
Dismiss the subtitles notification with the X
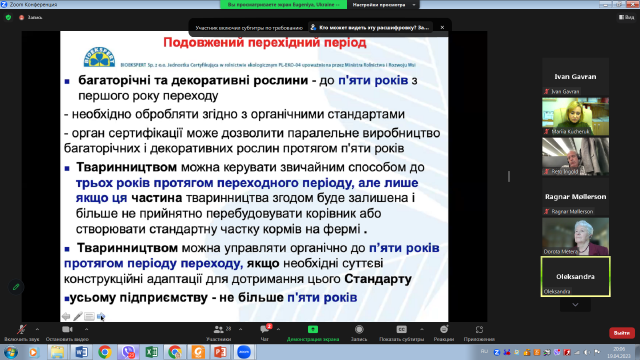(x=442, y=27)
